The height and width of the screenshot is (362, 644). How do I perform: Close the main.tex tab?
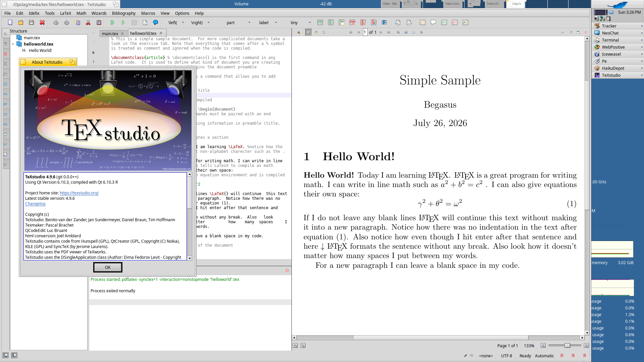[x=122, y=34]
